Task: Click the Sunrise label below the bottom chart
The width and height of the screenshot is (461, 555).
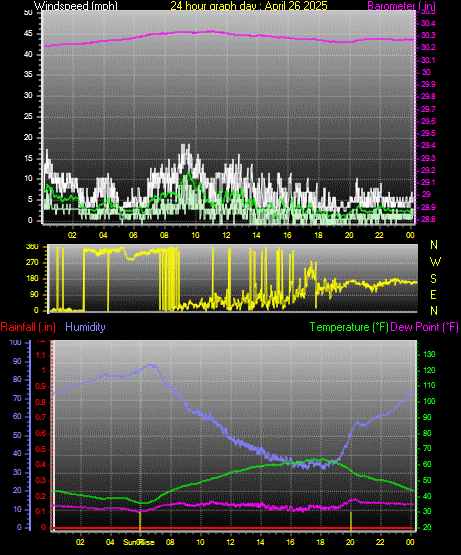Action: coord(139,542)
